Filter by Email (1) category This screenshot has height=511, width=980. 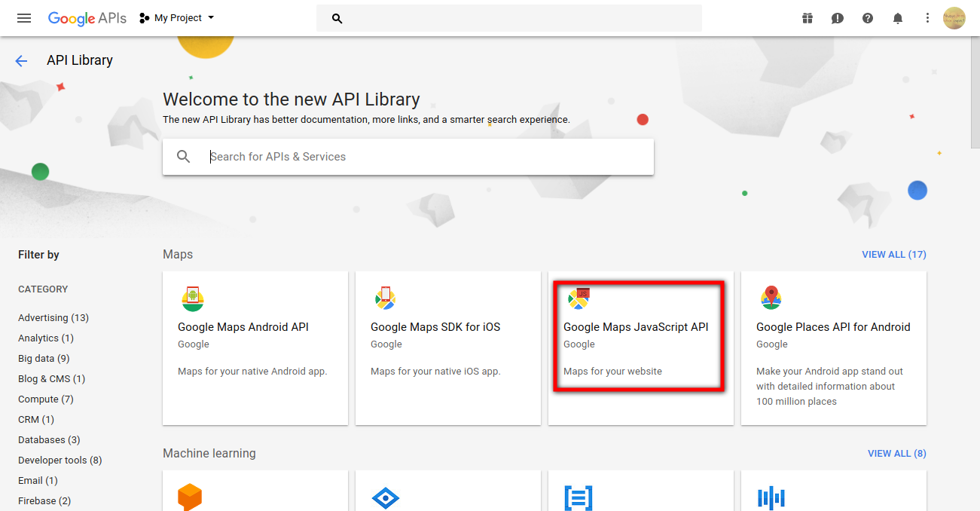click(38, 481)
